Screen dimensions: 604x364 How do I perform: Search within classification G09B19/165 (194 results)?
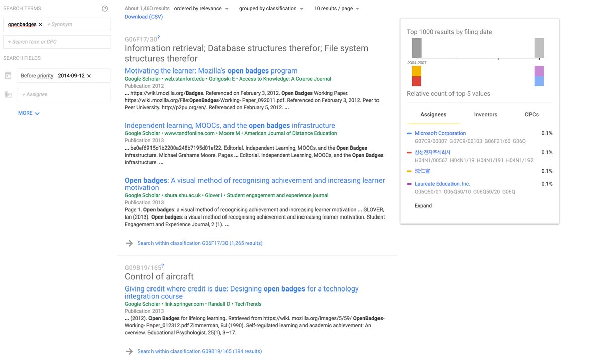(x=199, y=351)
